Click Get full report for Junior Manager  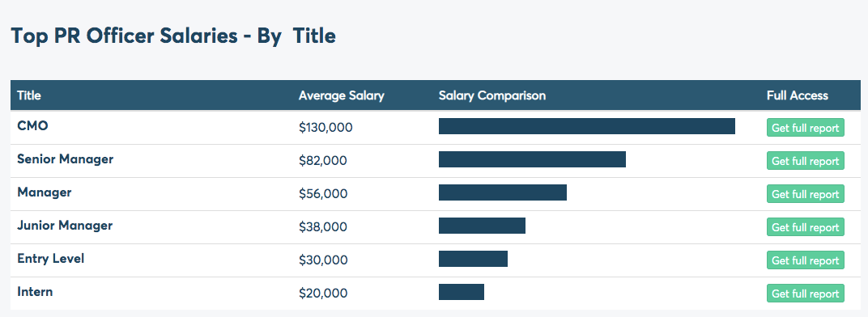click(x=806, y=226)
